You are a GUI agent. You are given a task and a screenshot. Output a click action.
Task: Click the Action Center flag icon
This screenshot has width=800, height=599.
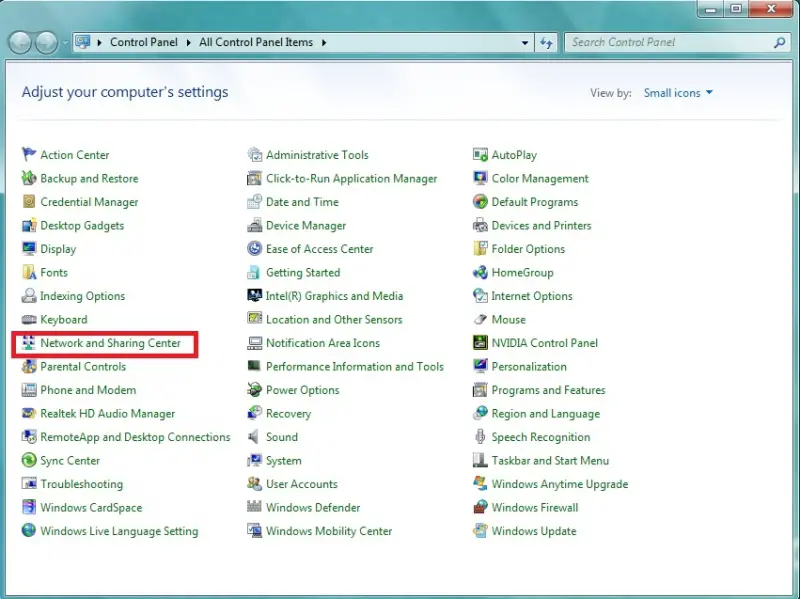[x=29, y=154]
